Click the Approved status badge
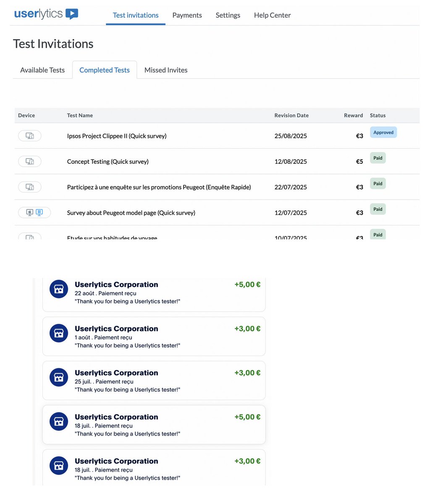 (383, 132)
